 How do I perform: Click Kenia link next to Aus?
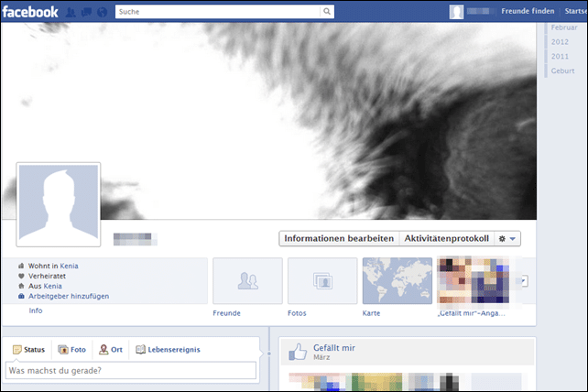coord(52,287)
